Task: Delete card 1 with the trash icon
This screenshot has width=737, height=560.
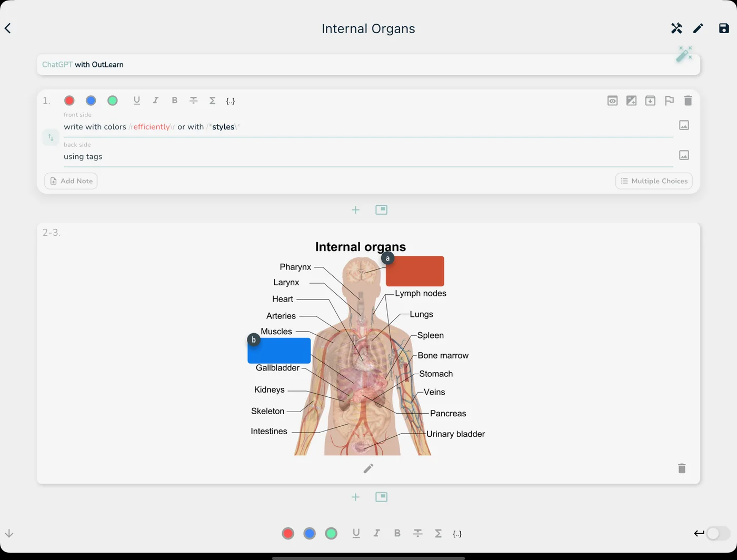Action: [x=688, y=101]
